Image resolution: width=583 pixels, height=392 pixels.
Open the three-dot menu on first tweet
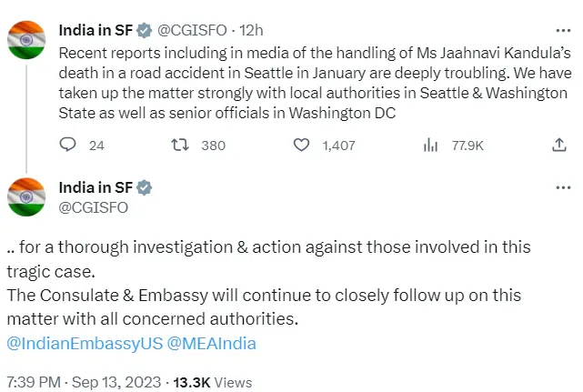pos(563,31)
